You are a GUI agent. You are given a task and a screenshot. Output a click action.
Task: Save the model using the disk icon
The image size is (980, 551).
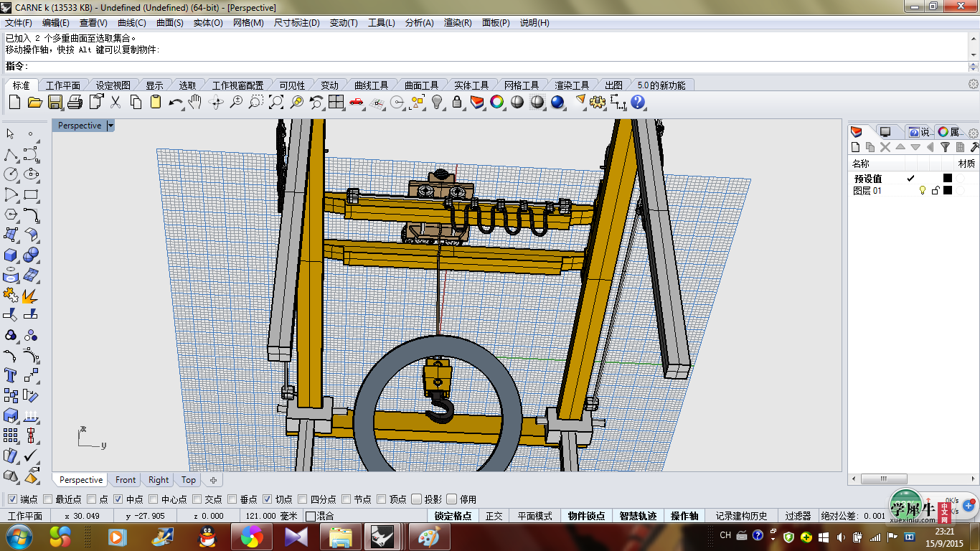point(55,103)
